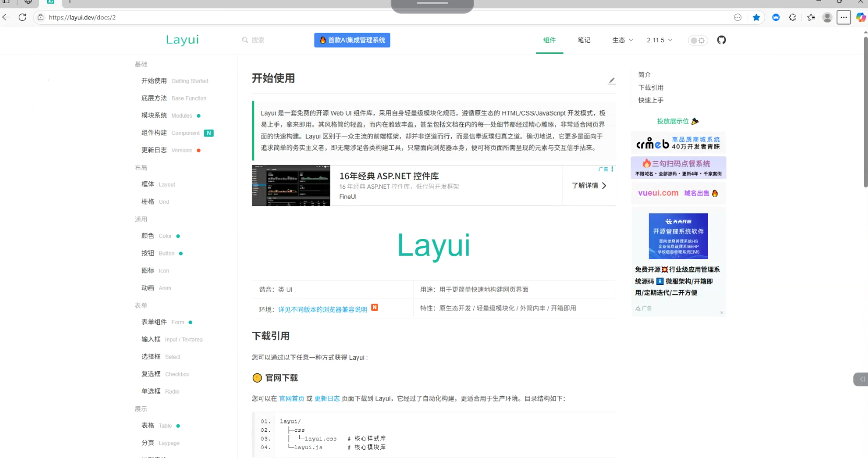
Task: Open 图标 Icon in sidebar
Action: [x=155, y=271]
